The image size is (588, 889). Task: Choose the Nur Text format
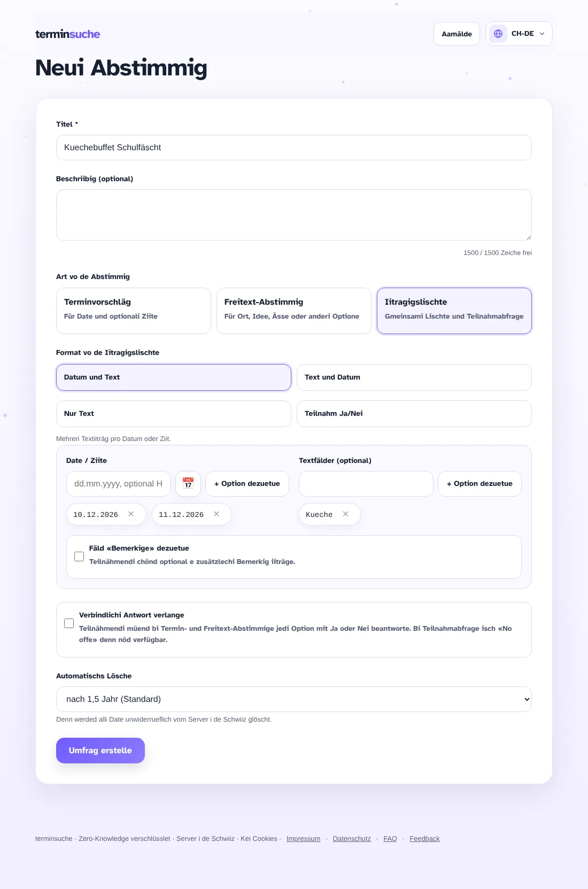pyautogui.click(x=174, y=414)
